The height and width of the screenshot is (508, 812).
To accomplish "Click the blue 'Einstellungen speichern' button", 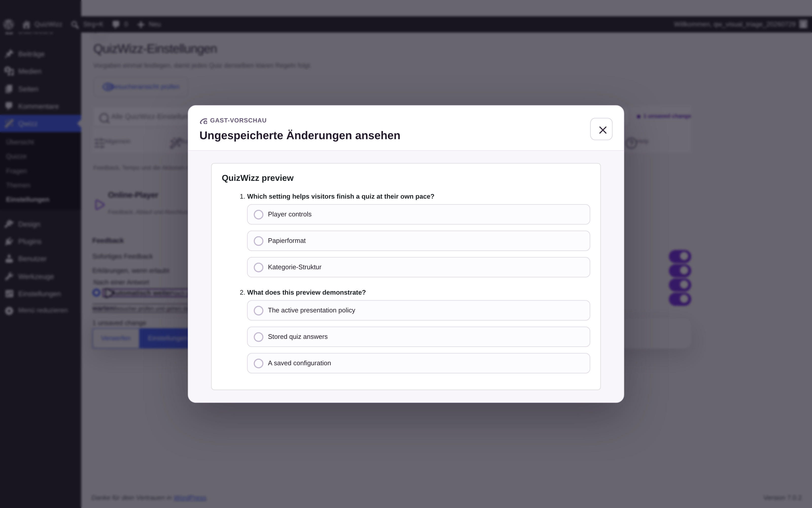I will (164, 338).
